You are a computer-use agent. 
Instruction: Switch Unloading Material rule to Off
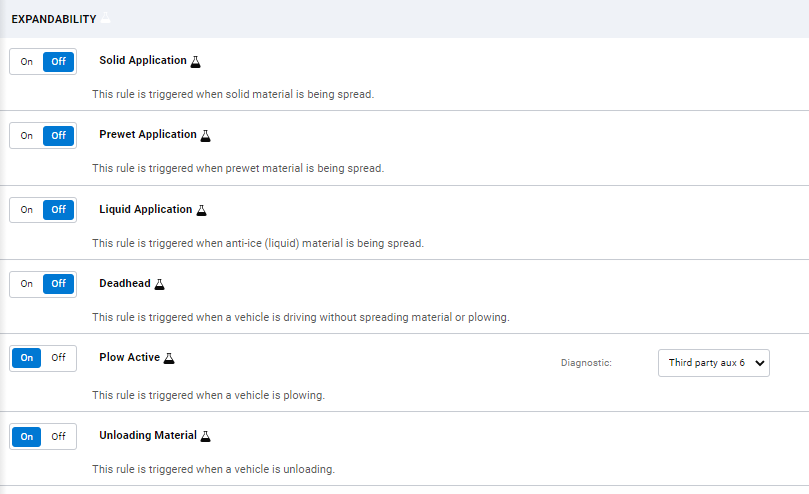pyautogui.click(x=59, y=436)
